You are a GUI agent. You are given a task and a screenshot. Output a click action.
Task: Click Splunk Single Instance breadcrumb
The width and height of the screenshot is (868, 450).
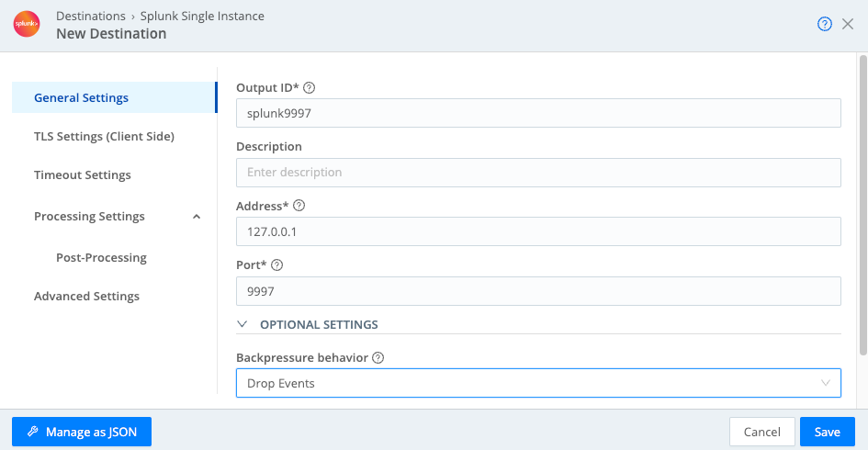tap(202, 16)
